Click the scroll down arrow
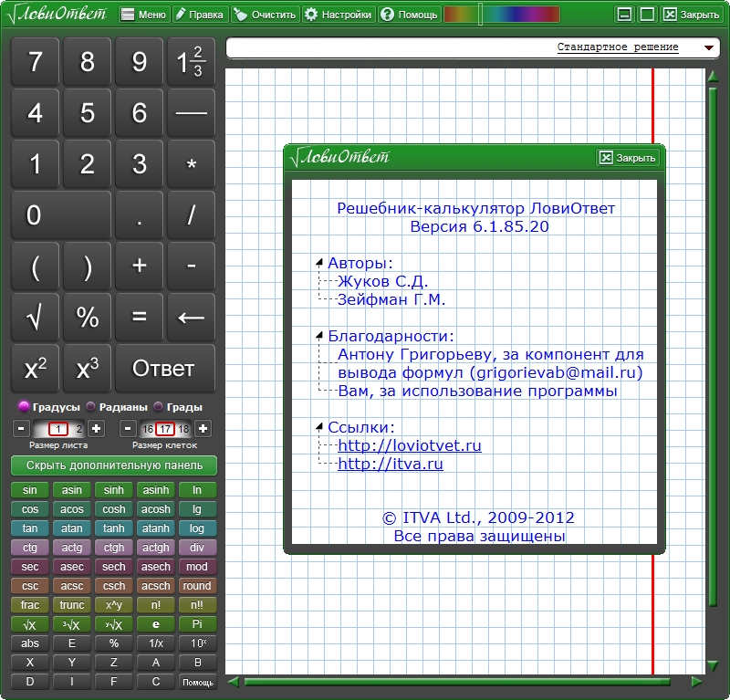730x700 pixels. pyautogui.click(x=713, y=666)
